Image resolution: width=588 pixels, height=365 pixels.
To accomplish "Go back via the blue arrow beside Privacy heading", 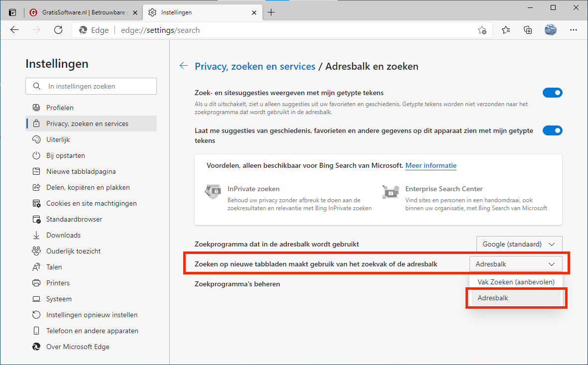I will 184,66.
